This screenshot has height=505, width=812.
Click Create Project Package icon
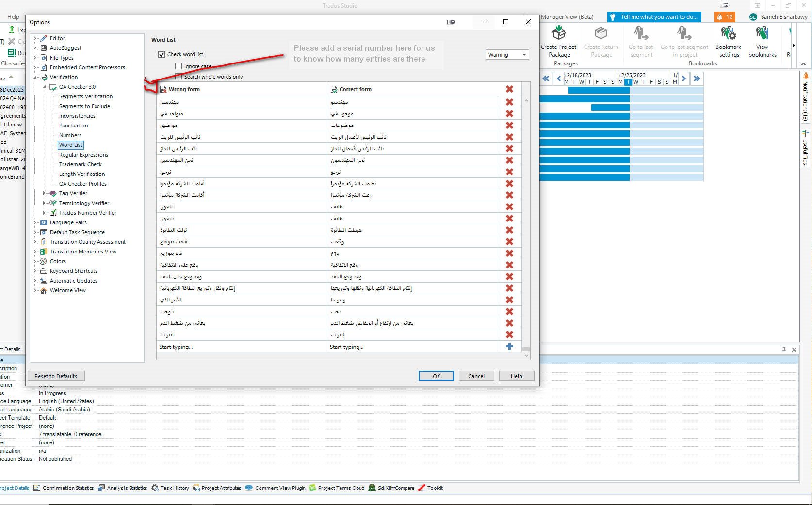(559, 32)
